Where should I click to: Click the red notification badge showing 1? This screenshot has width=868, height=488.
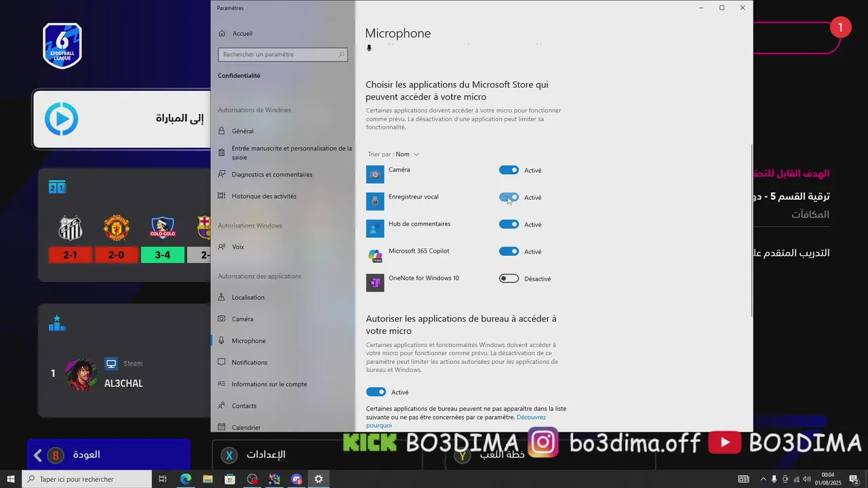tap(840, 28)
